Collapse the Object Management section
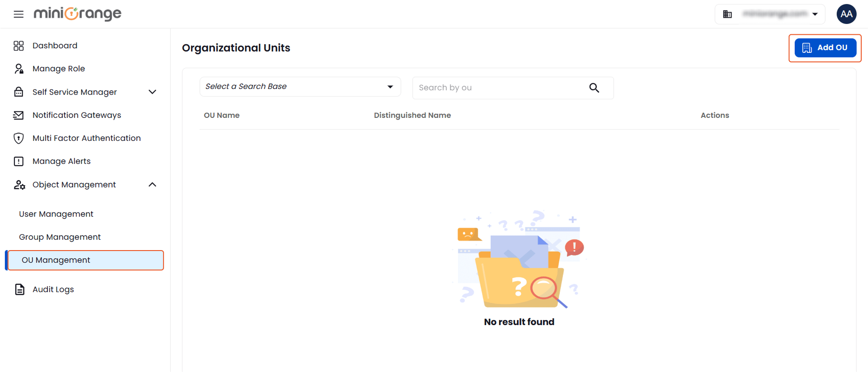Screen dimensions: 868x372 click(152, 185)
